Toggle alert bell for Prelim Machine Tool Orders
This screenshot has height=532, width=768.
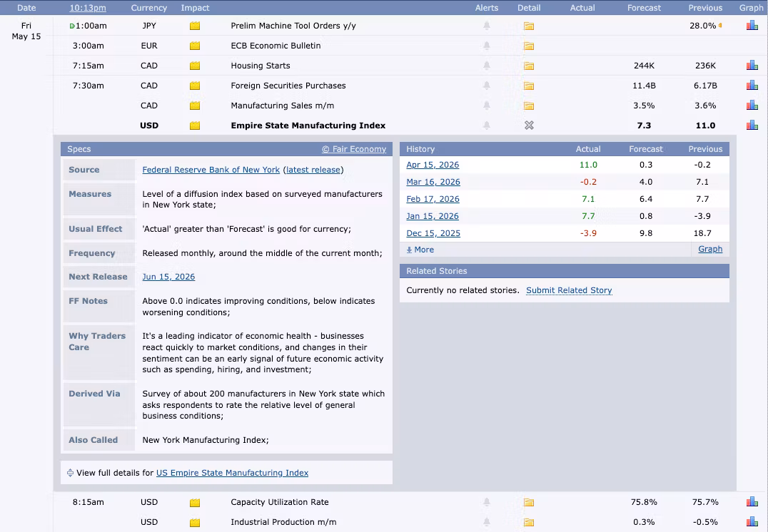[486, 26]
